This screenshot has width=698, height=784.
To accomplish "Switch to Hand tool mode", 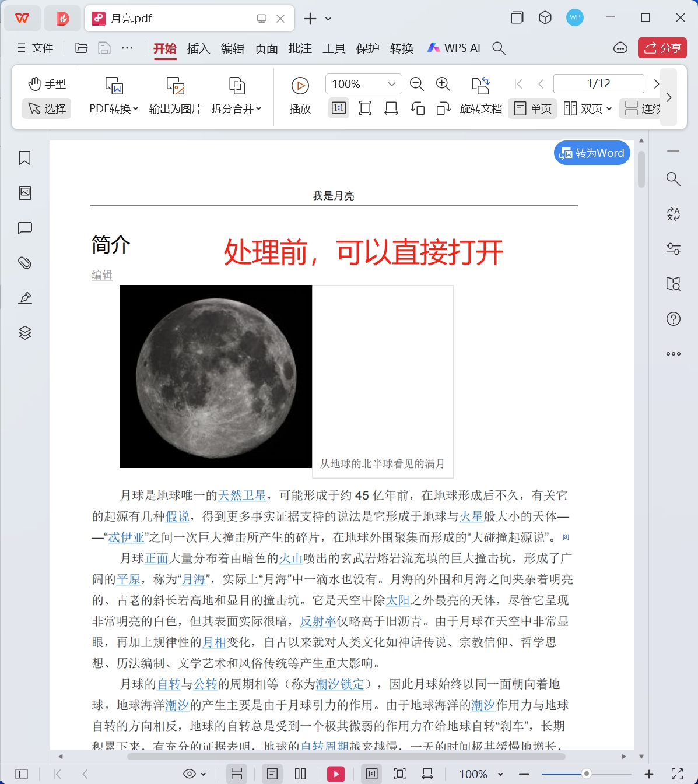I will point(47,84).
